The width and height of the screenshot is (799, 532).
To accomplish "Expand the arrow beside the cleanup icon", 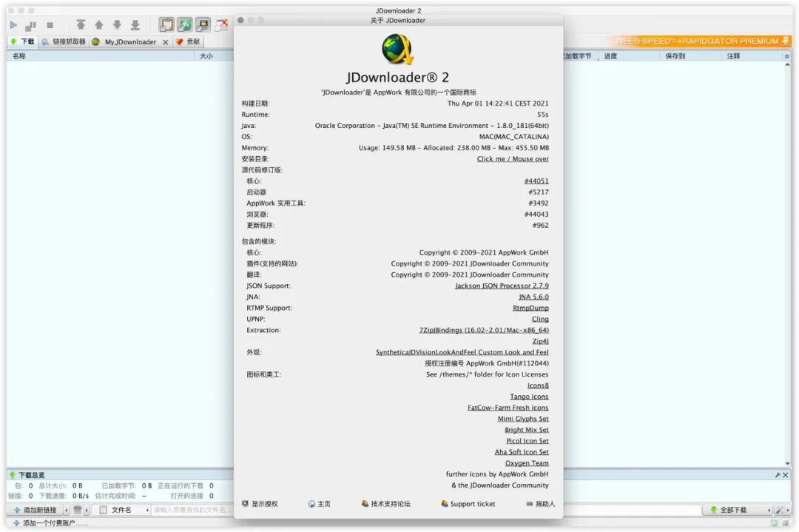I will click(87, 510).
